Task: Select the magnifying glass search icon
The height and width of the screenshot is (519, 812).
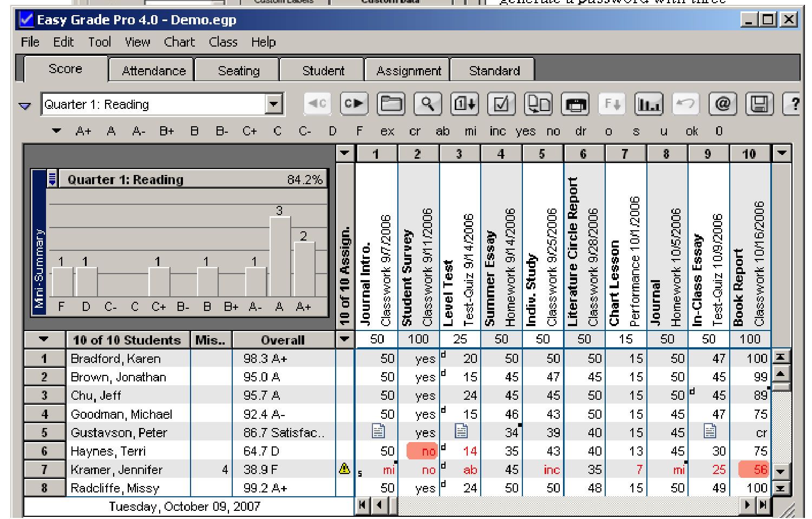Action: (x=428, y=105)
